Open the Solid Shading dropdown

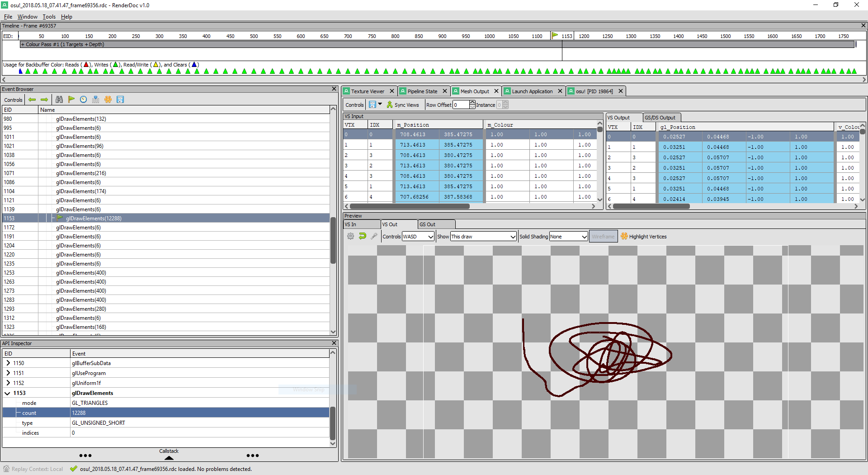(x=568, y=236)
